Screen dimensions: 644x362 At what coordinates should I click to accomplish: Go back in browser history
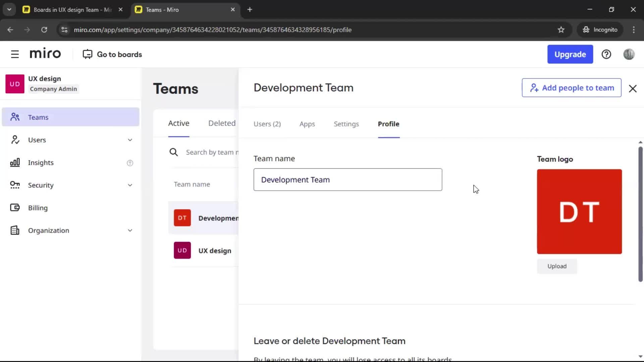point(10,30)
